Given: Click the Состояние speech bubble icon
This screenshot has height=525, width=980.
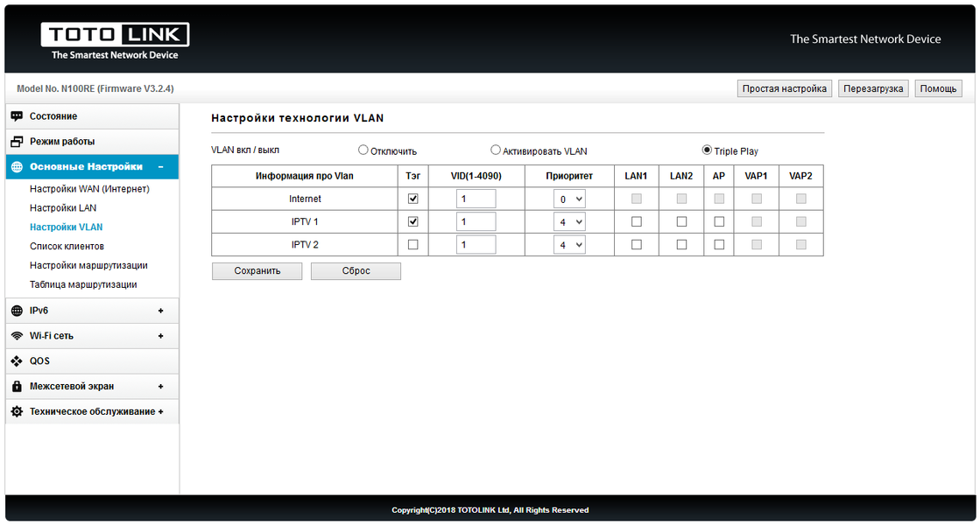Looking at the screenshot, I should [x=17, y=116].
